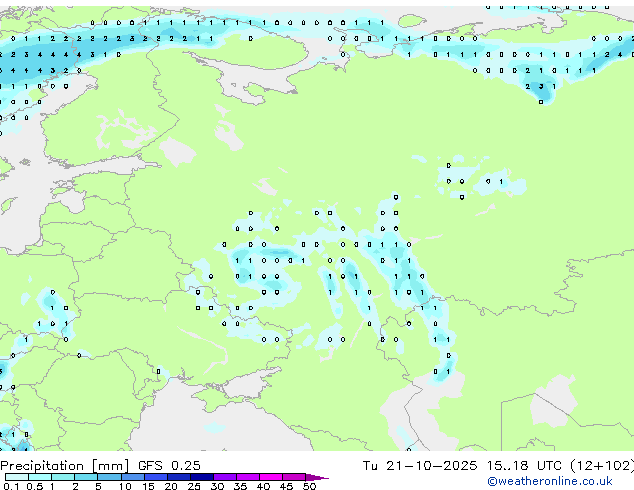Click the date text 'Tu 21-10-2025'
Image resolution: width=634 pixels, height=490 pixels.
(x=420, y=466)
